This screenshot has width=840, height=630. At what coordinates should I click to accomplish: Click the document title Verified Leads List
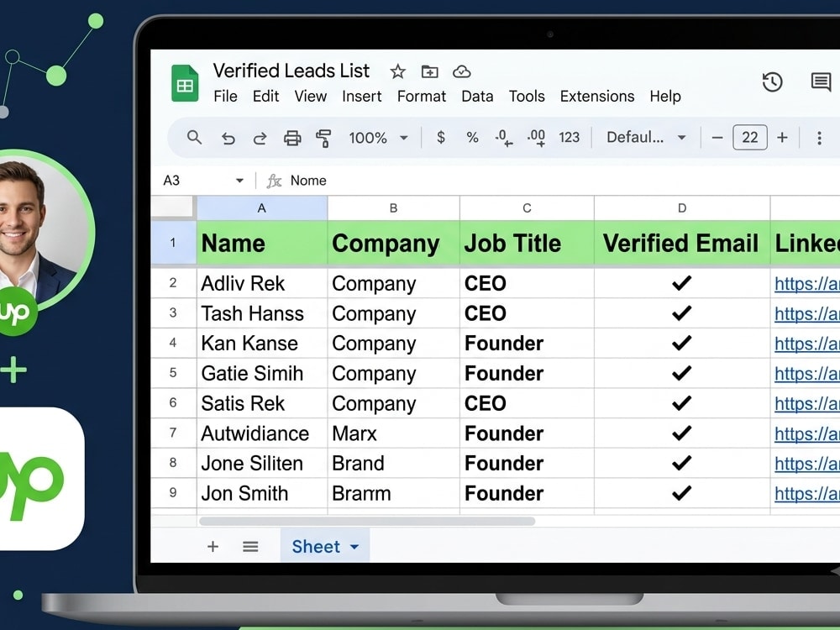click(x=291, y=71)
